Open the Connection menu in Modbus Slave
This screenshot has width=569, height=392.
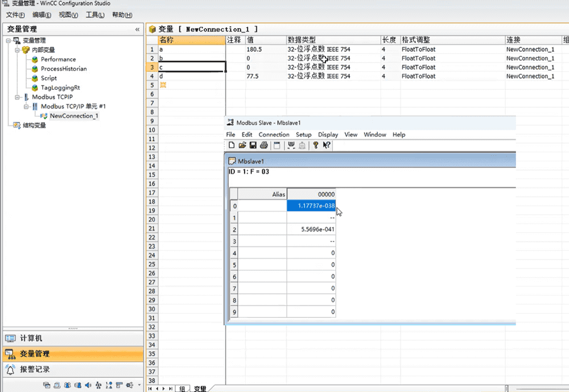[274, 135]
